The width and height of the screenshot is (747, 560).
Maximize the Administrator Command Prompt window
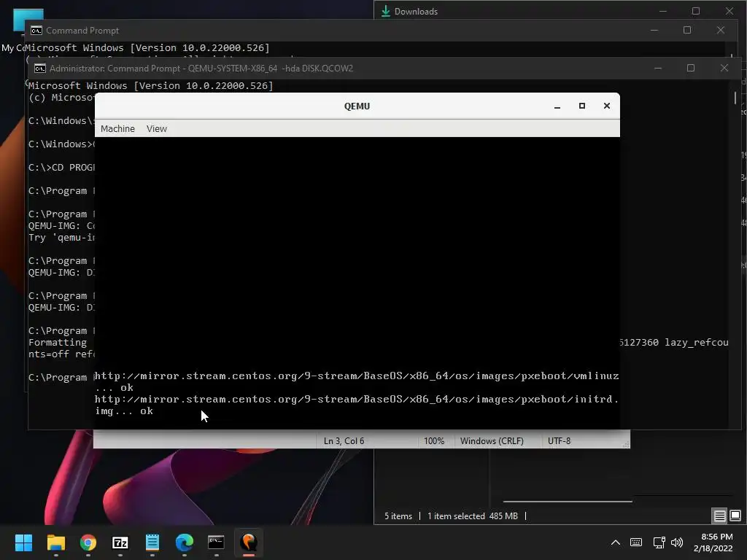[x=691, y=68]
